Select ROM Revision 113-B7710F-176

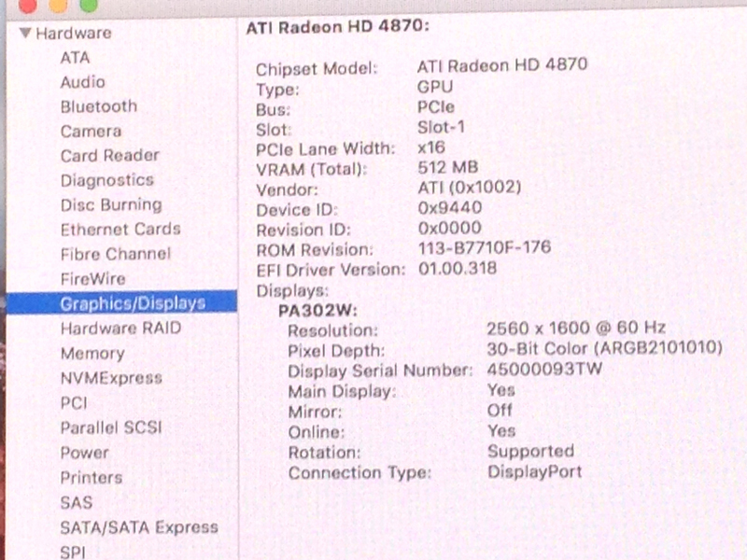[x=485, y=247]
